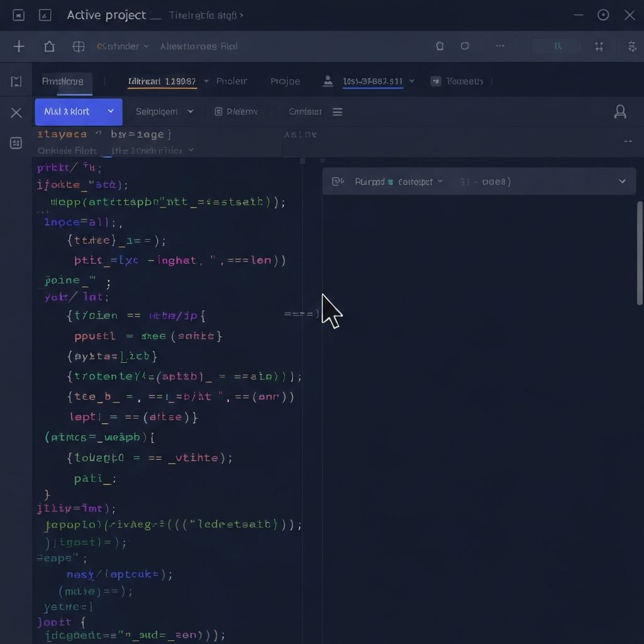Click the globe icon next to home
This screenshot has width=644, height=644.
click(79, 47)
